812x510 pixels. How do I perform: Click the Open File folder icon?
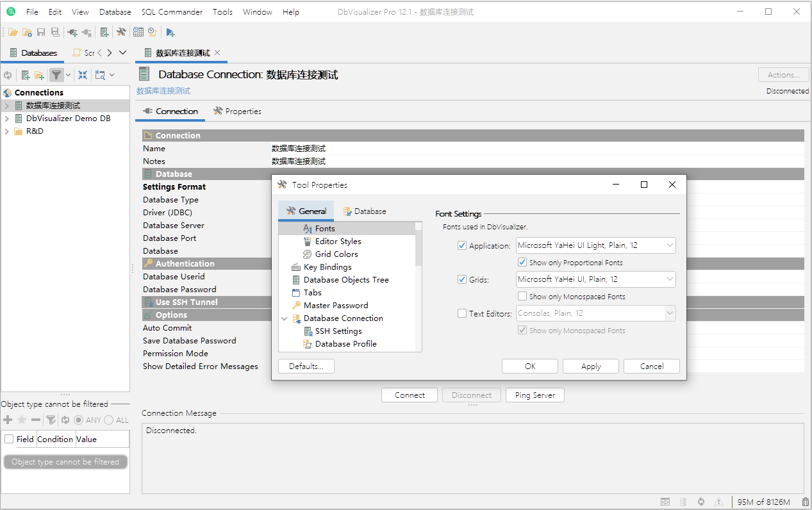point(13,32)
